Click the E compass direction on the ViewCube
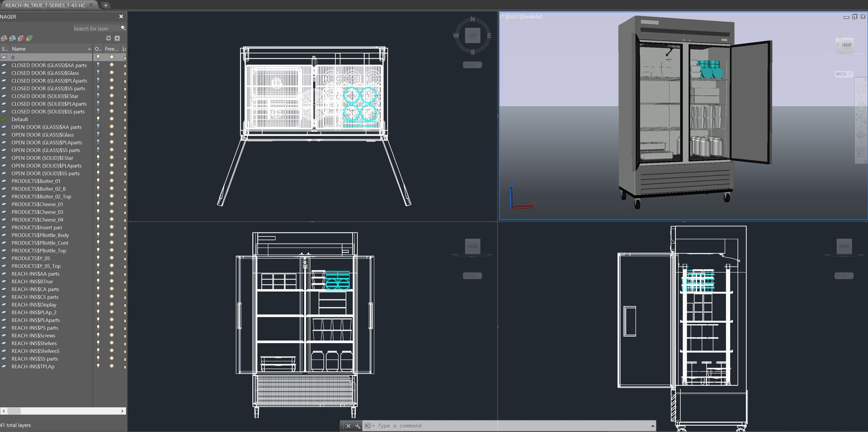Screen dimensions: 868x432 tap(489, 36)
